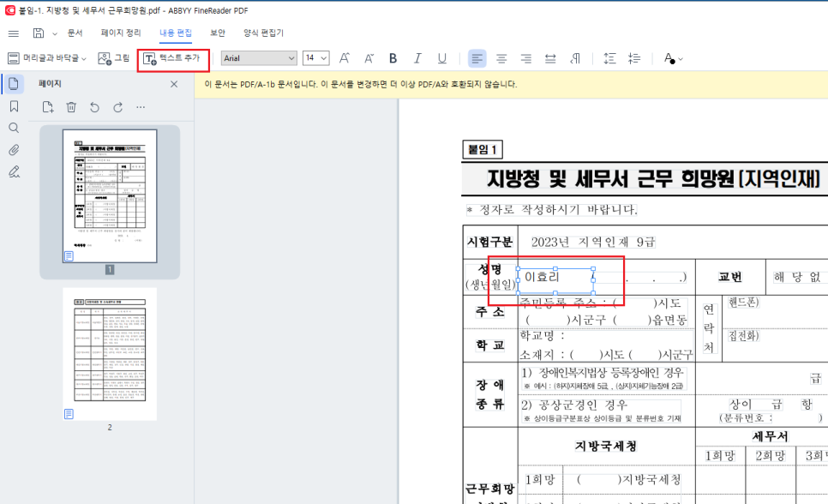Add a new page icon

tap(47, 107)
